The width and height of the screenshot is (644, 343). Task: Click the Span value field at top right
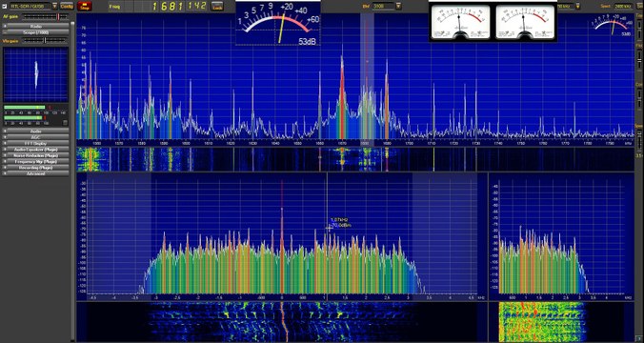point(623,6)
